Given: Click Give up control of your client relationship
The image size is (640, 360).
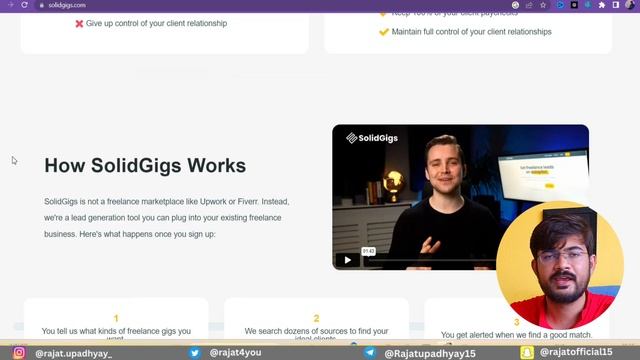Looking at the screenshot, I should pos(156,23).
